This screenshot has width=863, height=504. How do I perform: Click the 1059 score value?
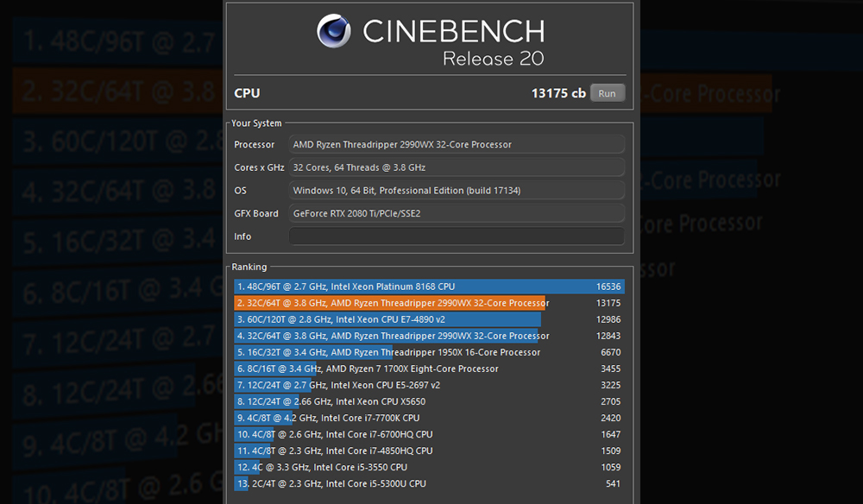610,467
